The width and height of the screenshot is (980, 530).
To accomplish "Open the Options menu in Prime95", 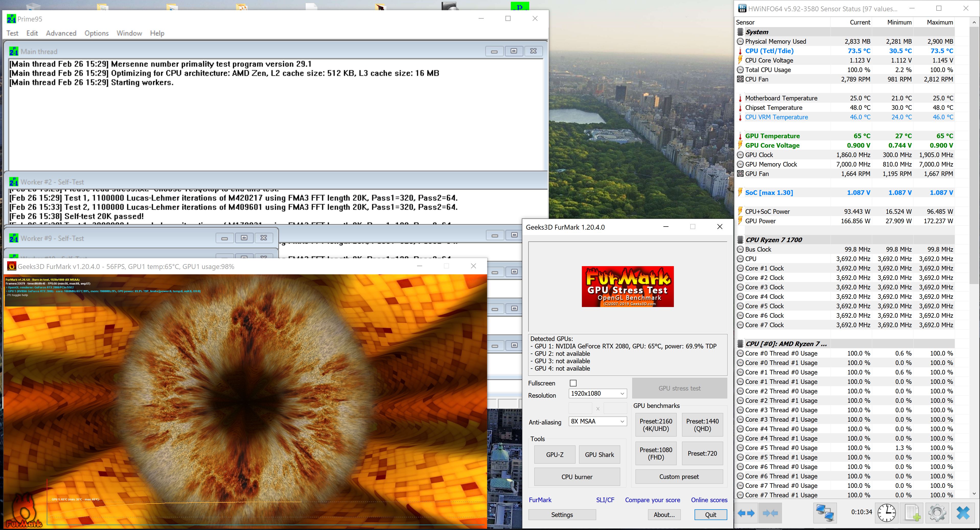I will point(96,33).
